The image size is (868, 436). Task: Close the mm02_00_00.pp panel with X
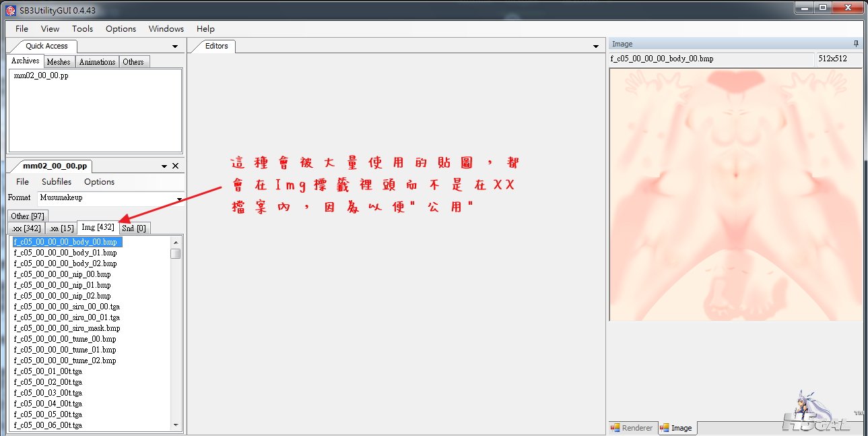click(x=176, y=166)
